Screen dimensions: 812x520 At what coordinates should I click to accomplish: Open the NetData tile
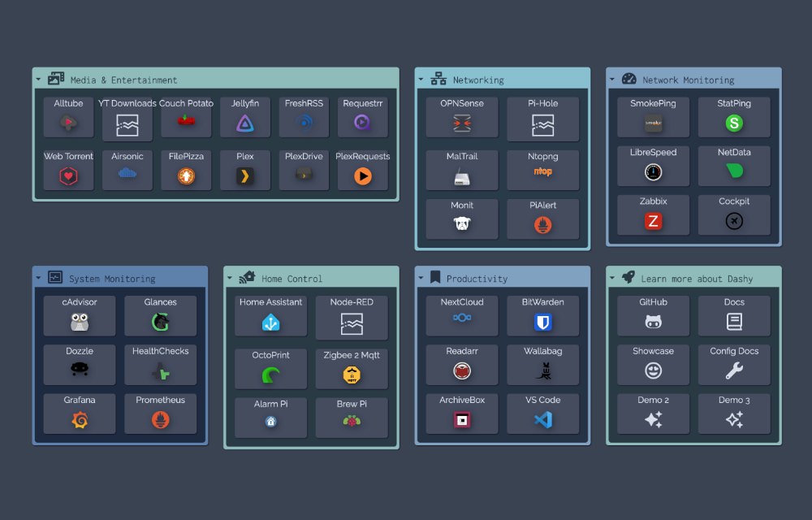click(x=734, y=166)
